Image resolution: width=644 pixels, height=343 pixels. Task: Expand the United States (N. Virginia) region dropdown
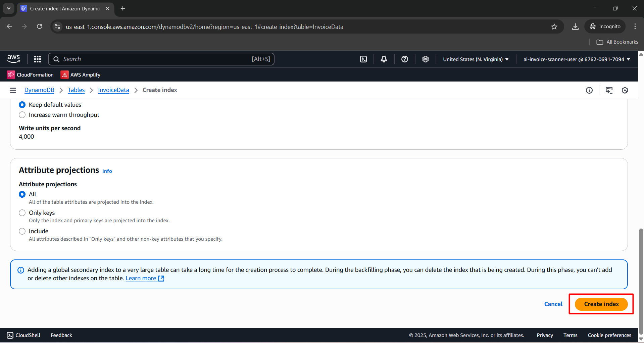[x=476, y=59]
